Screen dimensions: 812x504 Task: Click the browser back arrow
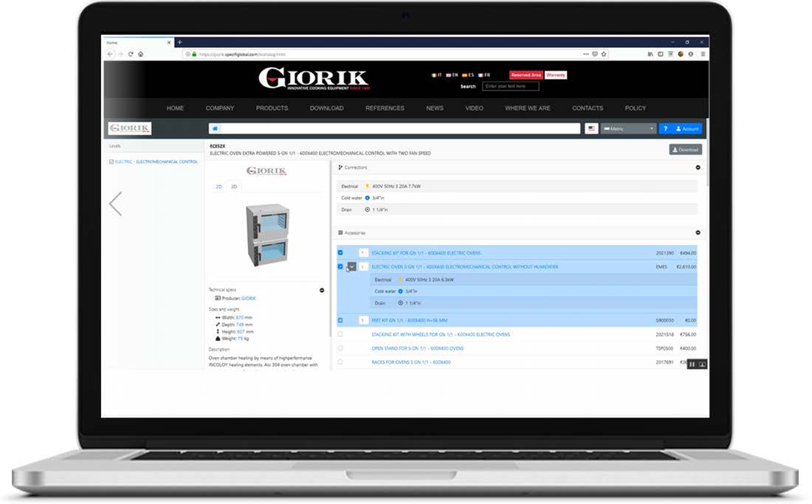coord(110,54)
